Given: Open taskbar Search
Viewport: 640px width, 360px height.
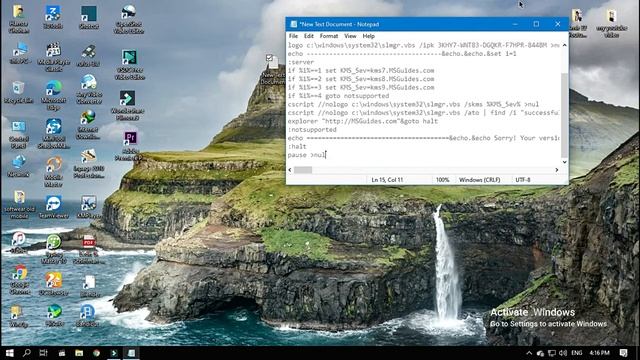Looking at the screenshot, I should pyautogui.click(x=27, y=353).
